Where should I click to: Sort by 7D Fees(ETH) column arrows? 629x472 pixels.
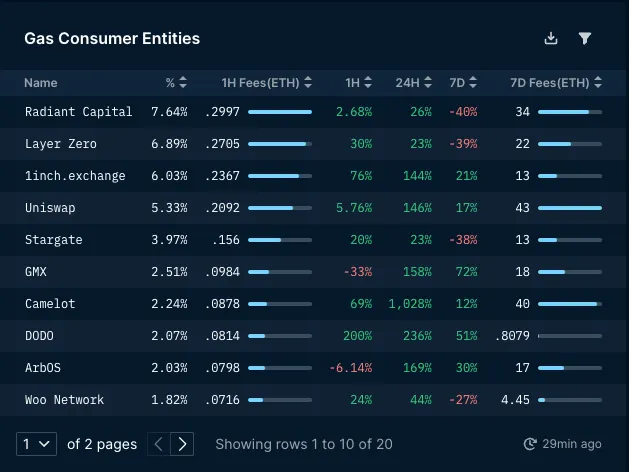pos(598,83)
